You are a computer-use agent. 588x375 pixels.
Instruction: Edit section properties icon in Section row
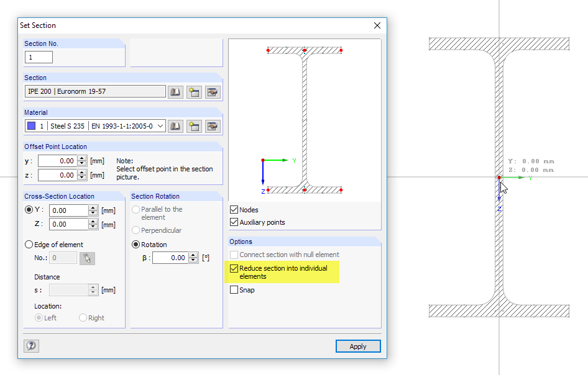[213, 92]
